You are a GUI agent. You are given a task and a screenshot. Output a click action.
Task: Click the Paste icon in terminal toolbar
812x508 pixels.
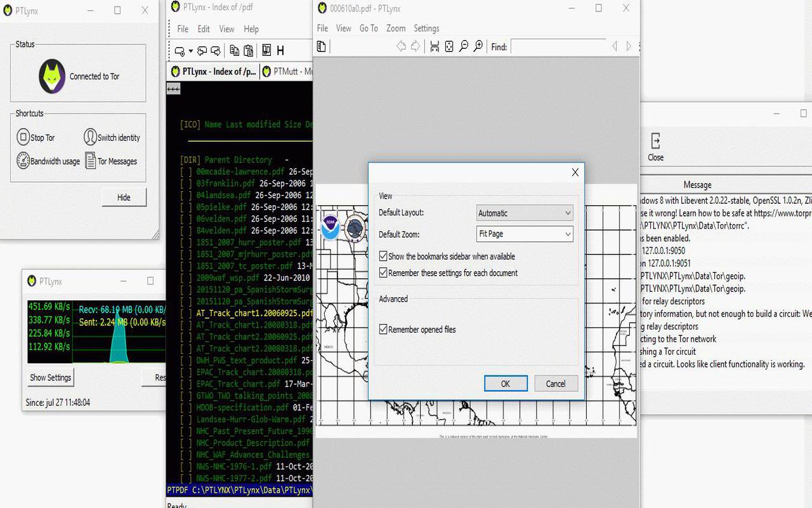249,51
